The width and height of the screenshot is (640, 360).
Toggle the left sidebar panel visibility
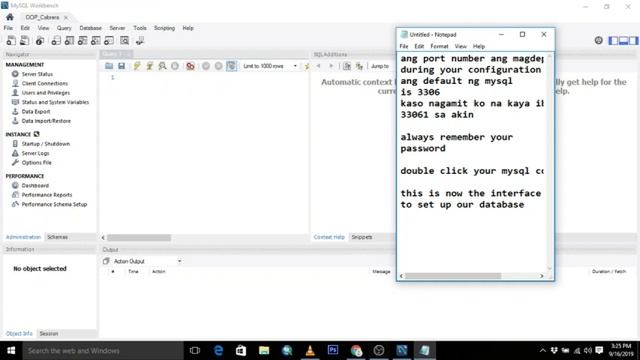click(613, 40)
